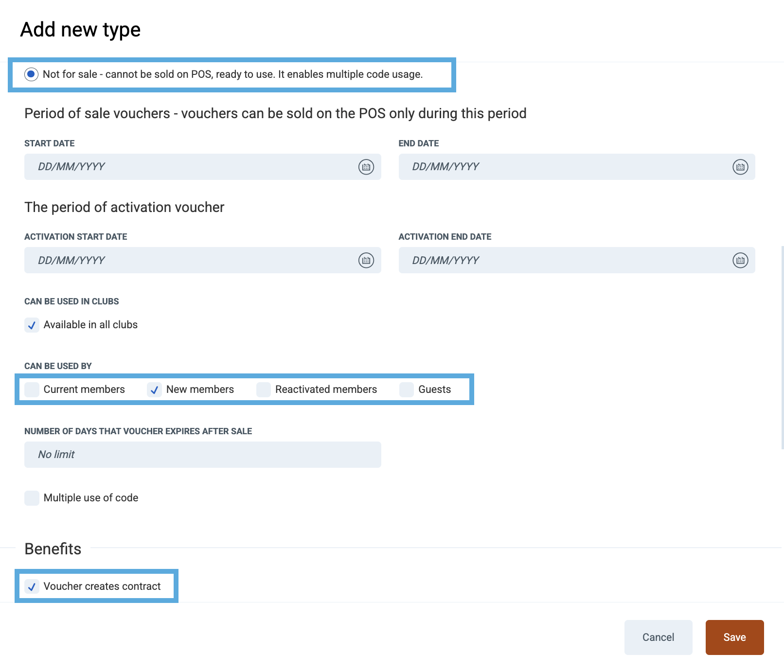Toggle 'Multiple use of code' checkbox
This screenshot has width=784, height=672.
pos(32,498)
